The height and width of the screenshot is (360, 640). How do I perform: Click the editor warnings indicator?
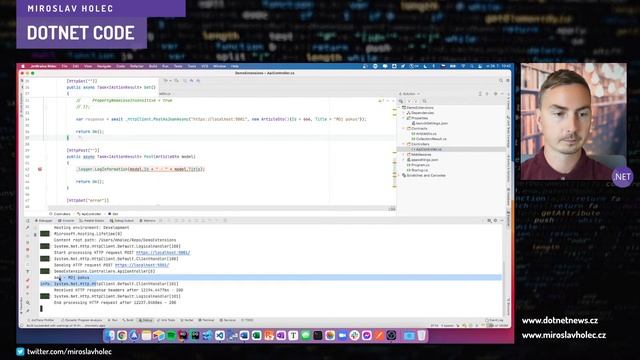click(x=381, y=100)
